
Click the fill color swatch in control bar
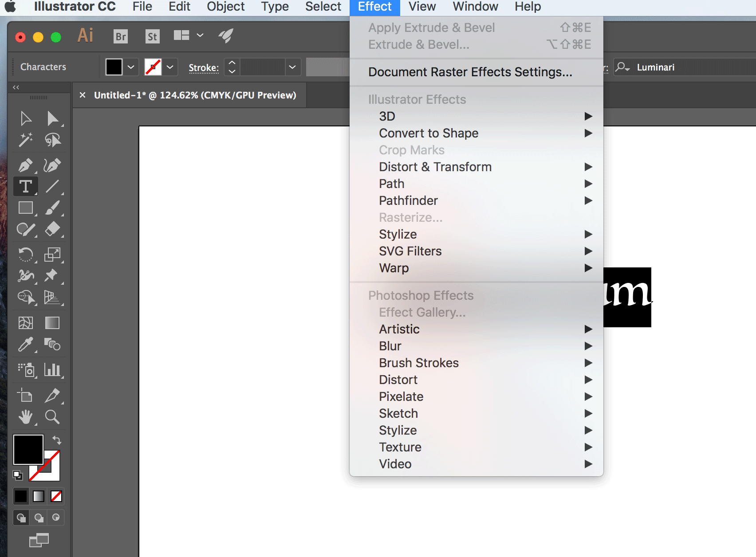(x=114, y=67)
